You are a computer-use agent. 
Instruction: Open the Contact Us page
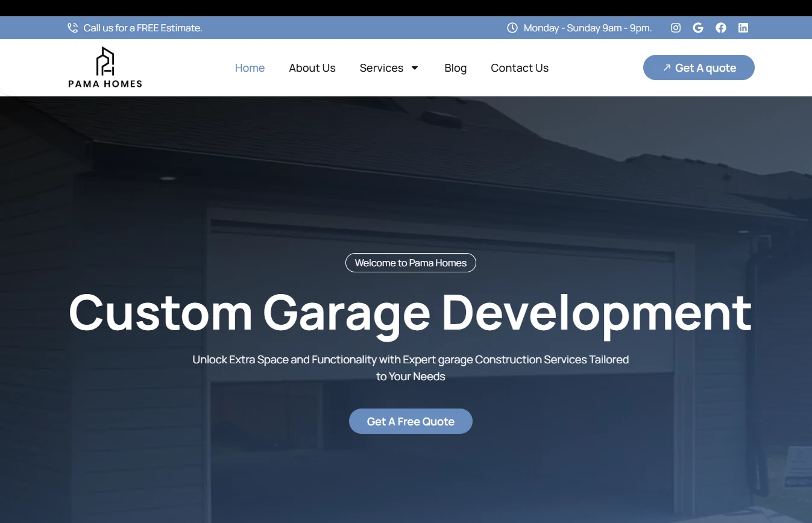coord(520,68)
